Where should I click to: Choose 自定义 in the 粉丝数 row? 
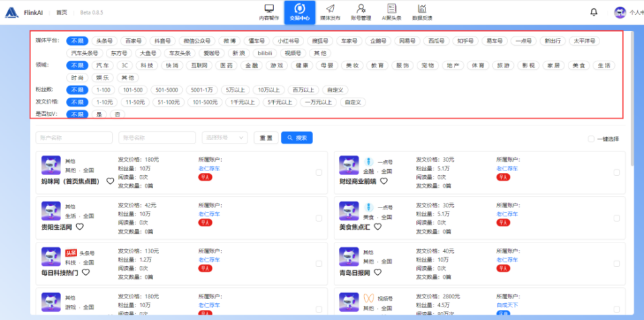[335, 90]
